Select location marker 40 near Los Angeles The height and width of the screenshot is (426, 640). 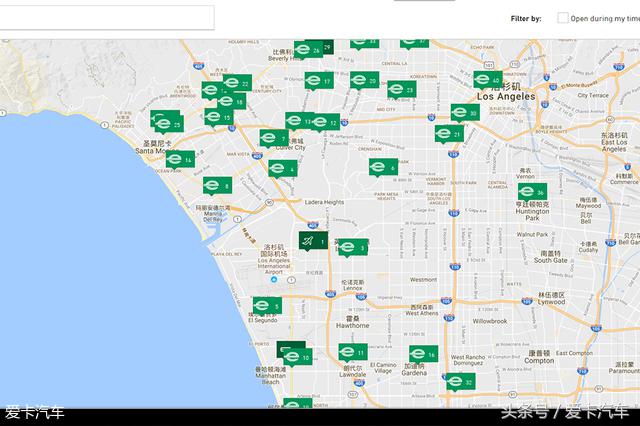tap(486, 79)
